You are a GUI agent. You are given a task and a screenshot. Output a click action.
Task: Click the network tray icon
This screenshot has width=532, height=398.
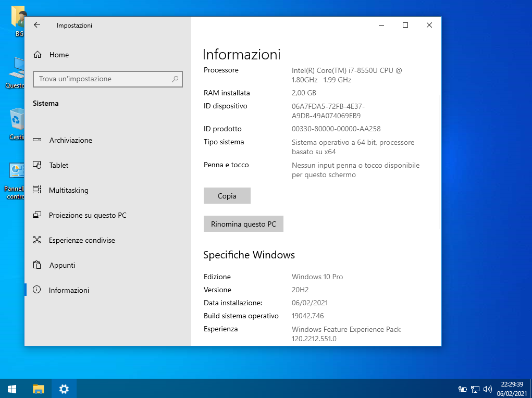[x=475, y=389]
